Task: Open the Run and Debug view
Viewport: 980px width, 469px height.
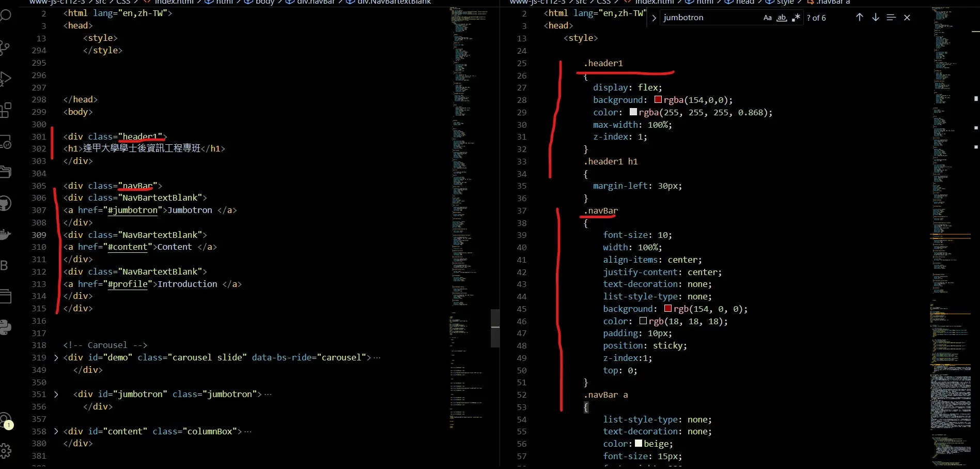Action: (5, 79)
